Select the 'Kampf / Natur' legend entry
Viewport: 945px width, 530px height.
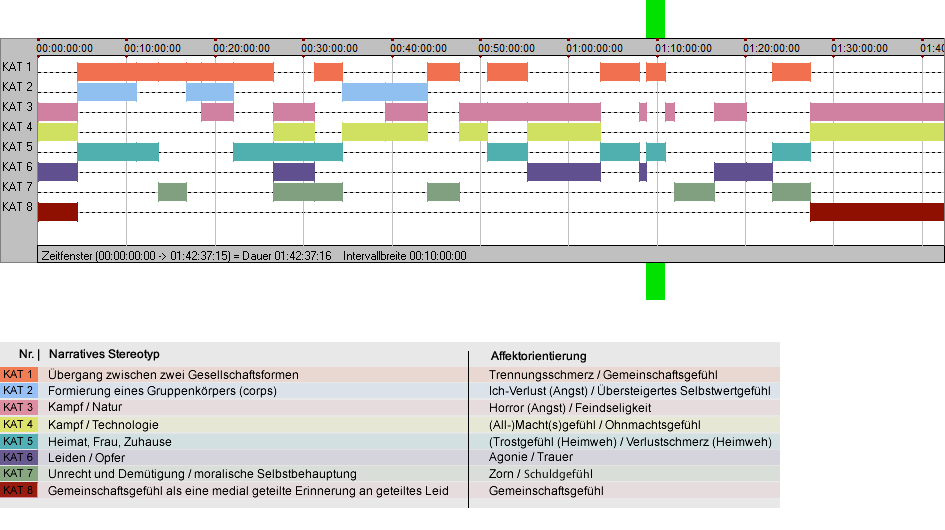(85, 407)
